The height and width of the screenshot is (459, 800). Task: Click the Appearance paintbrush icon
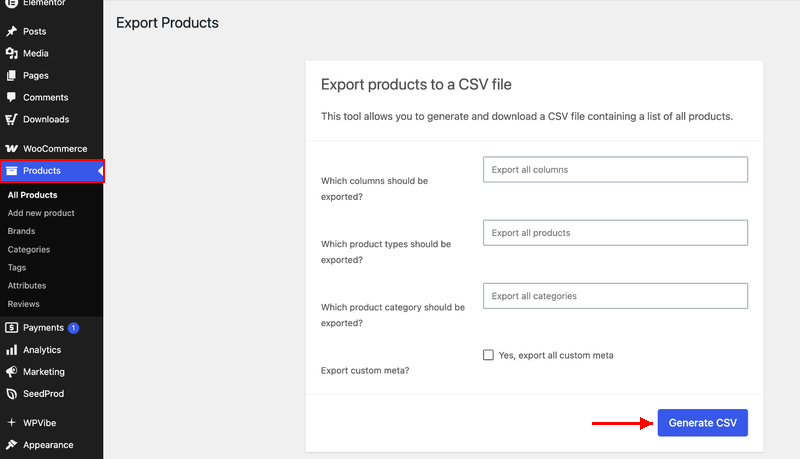click(x=11, y=445)
